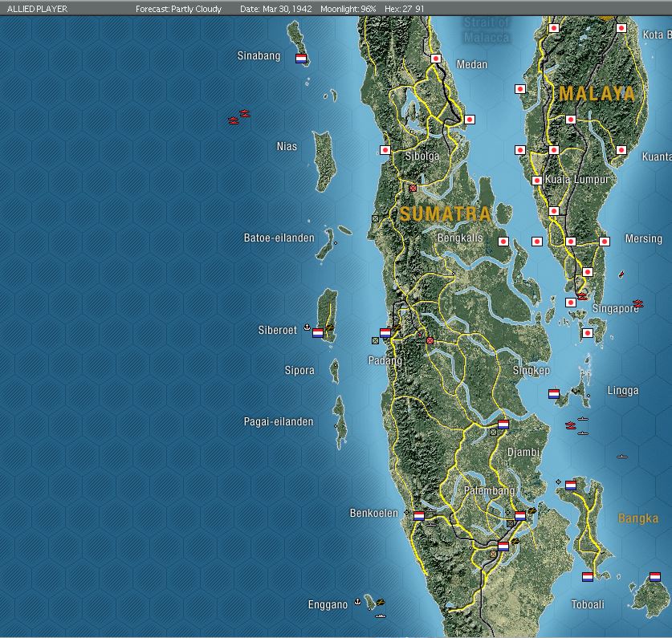Viewport: 672px width, 638px height.
Task: Click the "Bangka" island label
Action: 638,518
